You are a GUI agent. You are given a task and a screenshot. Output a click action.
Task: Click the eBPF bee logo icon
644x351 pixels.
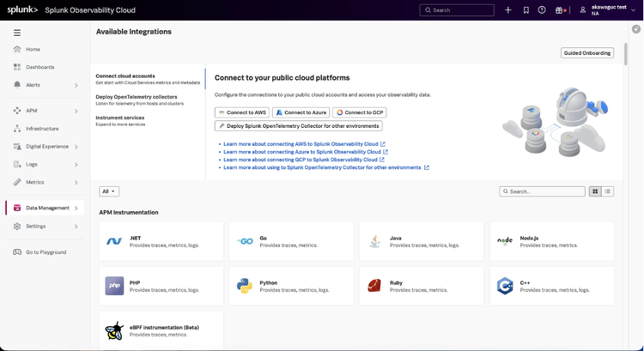114,330
